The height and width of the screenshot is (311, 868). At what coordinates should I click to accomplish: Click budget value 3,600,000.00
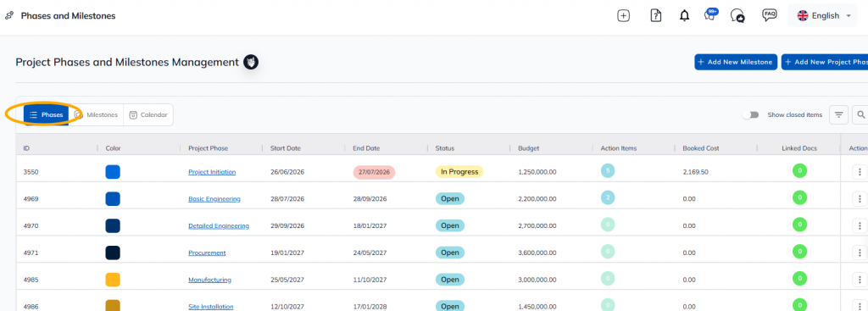pos(537,253)
